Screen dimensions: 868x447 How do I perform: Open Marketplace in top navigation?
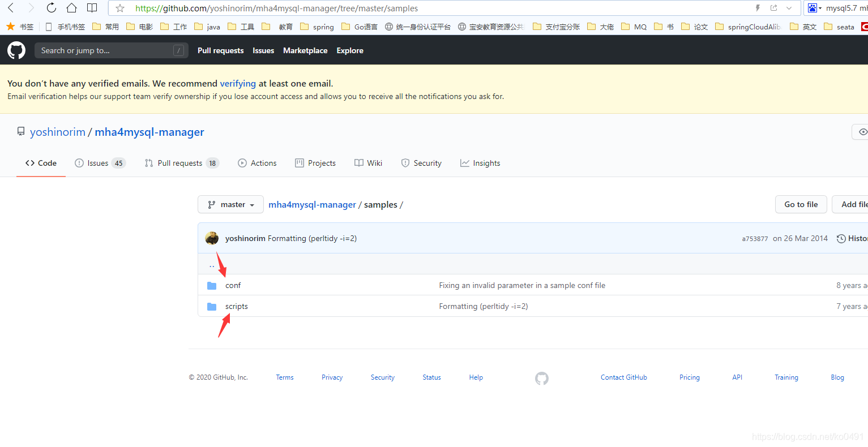305,50
